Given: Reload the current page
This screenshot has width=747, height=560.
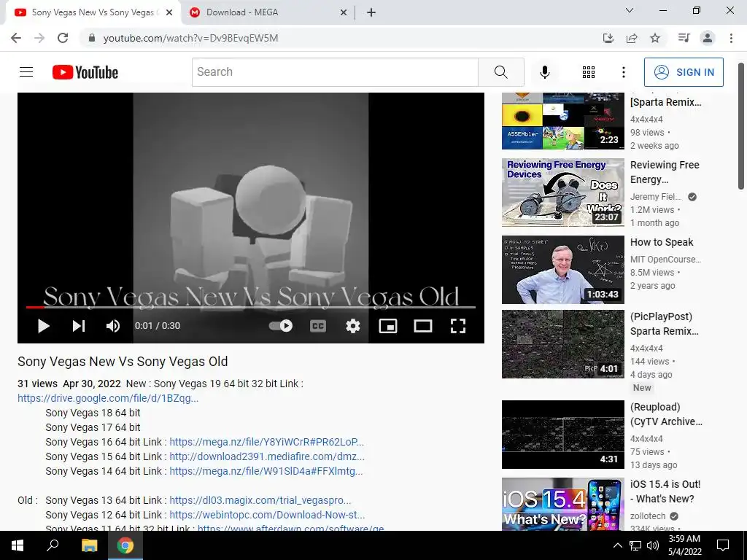Looking at the screenshot, I should pyautogui.click(x=63, y=38).
